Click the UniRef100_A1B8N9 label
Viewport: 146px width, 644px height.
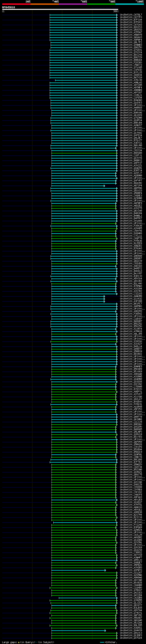pos(131,176)
